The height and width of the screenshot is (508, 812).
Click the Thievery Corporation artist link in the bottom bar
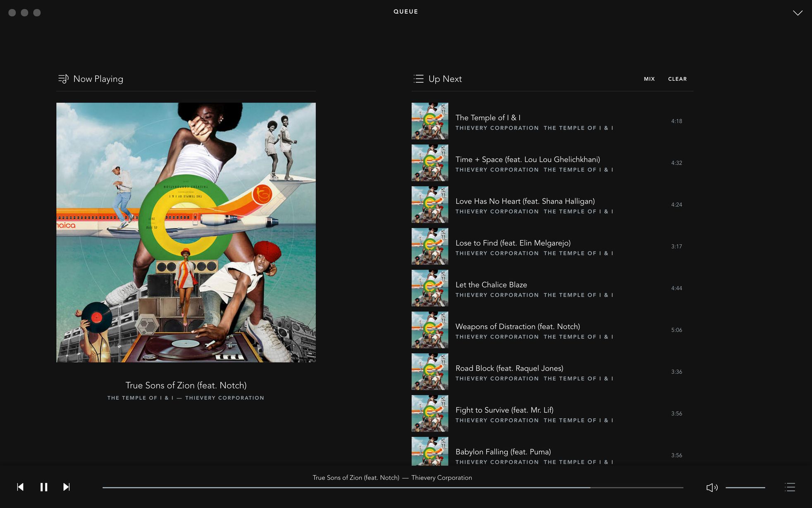click(x=441, y=477)
